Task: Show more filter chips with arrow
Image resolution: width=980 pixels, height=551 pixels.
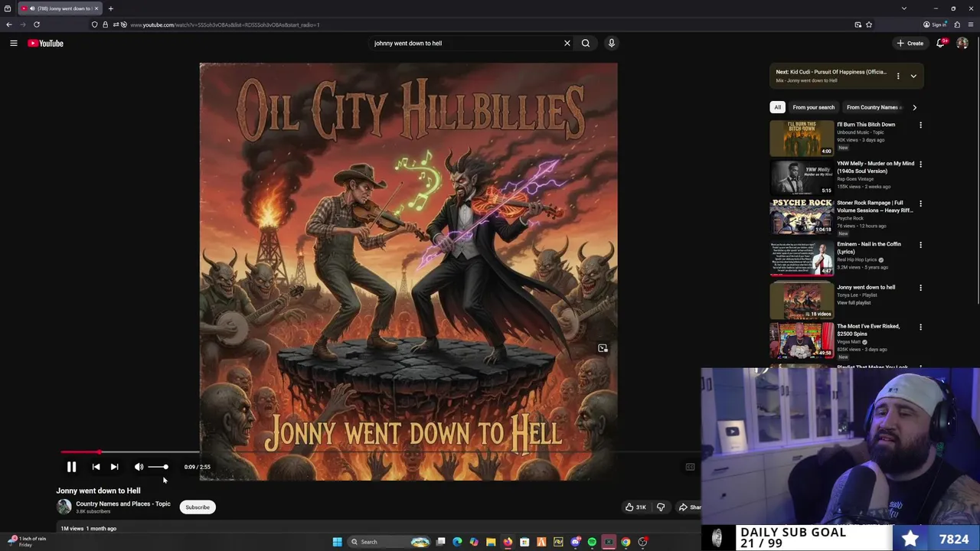Action: [x=914, y=107]
